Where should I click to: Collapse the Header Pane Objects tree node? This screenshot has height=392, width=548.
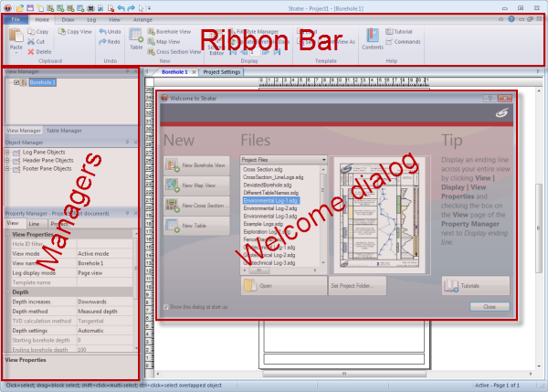tap(7, 160)
